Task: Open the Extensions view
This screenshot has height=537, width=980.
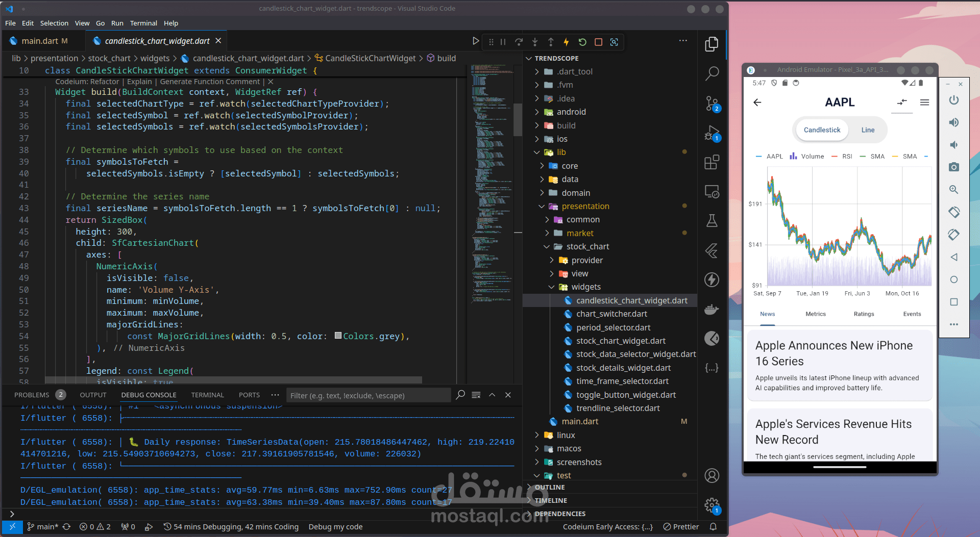Action: pos(712,162)
